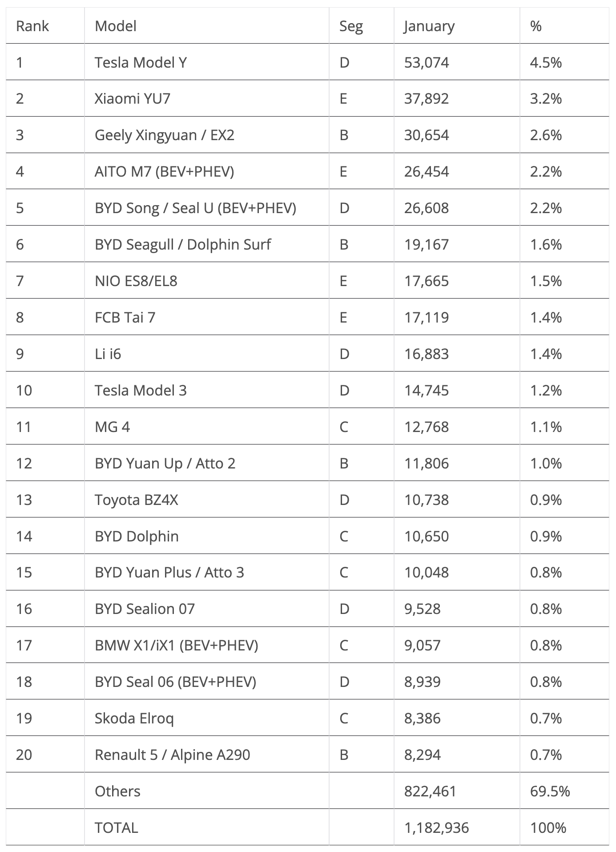This screenshot has height=852, width=616.
Task: Click Renault 5 / Alpine A290 cell
Action: point(172,755)
